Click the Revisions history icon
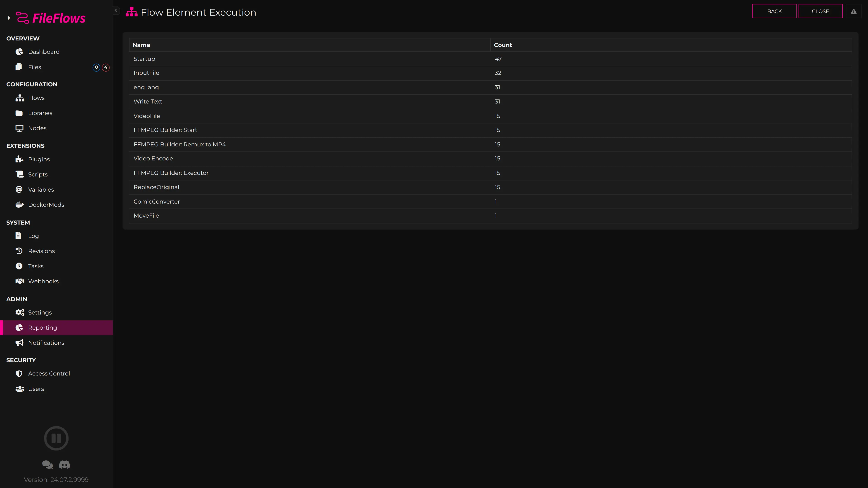The width and height of the screenshot is (868, 488). pyautogui.click(x=19, y=251)
